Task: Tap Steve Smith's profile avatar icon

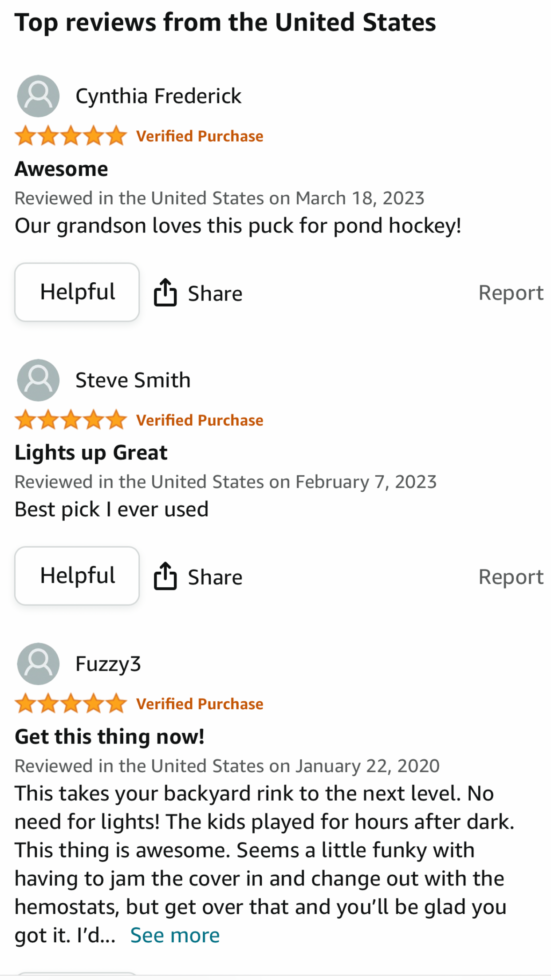Action: [38, 380]
